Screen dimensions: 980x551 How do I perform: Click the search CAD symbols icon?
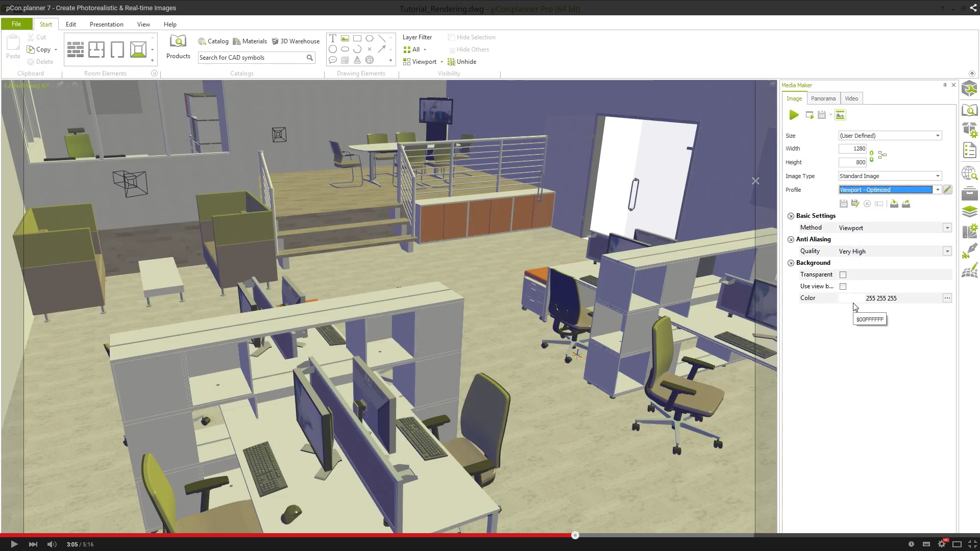[310, 57]
